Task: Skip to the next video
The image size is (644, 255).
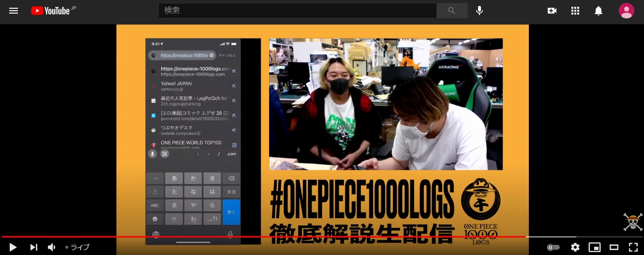Action: pos(33,247)
